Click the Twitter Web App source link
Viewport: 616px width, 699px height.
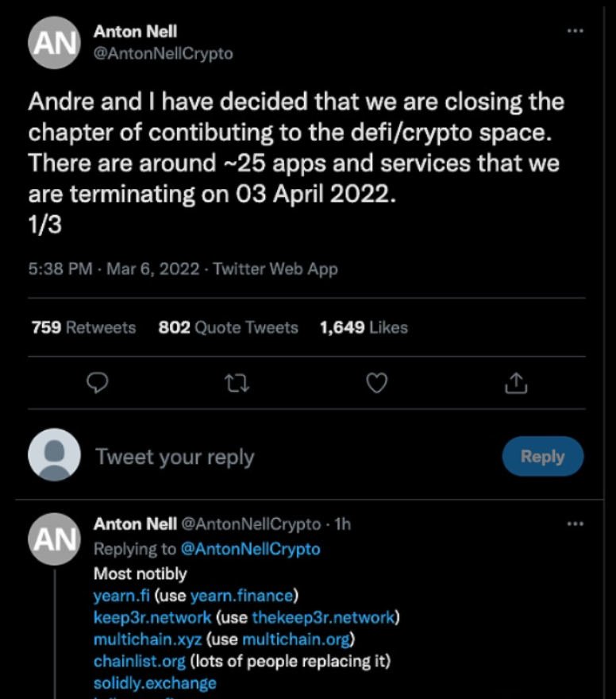276,268
